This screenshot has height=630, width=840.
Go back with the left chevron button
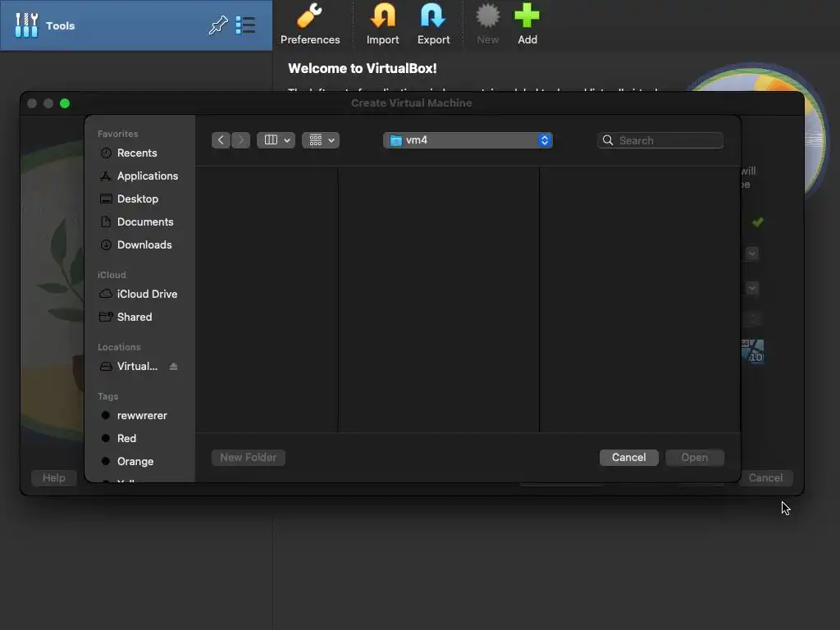tap(221, 140)
